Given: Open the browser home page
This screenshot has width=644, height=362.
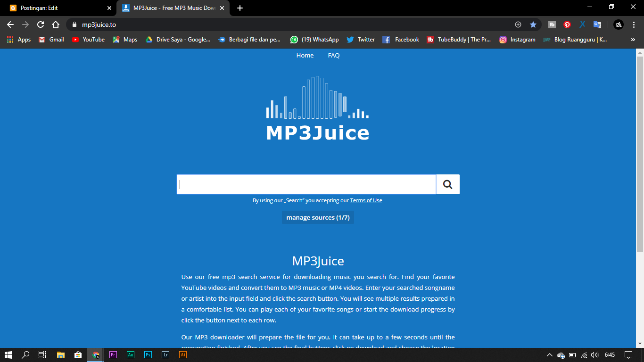Looking at the screenshot, I should tap(56, 25).
